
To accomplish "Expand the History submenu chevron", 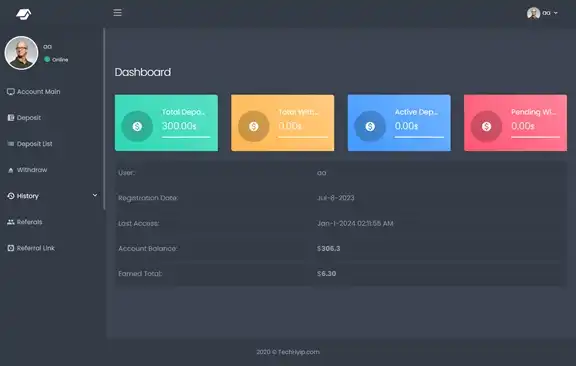I will (95, 195).
